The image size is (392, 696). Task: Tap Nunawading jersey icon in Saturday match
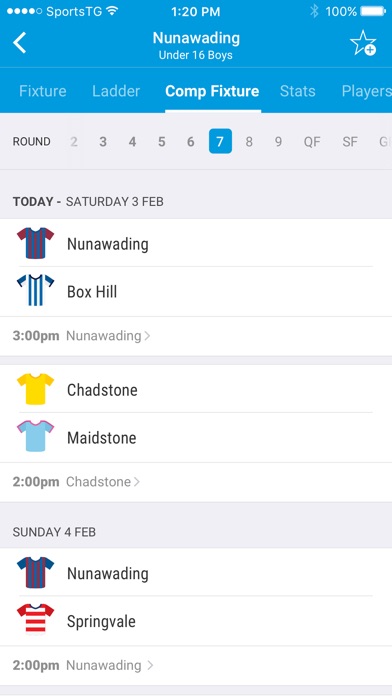tap(36, 243)
